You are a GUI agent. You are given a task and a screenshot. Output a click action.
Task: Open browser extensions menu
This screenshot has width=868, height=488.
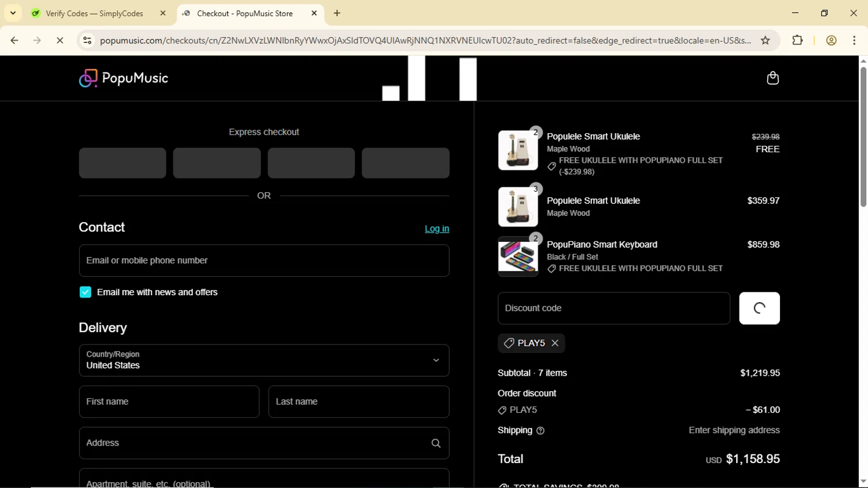pyautogui.click(x=797, y=41)
